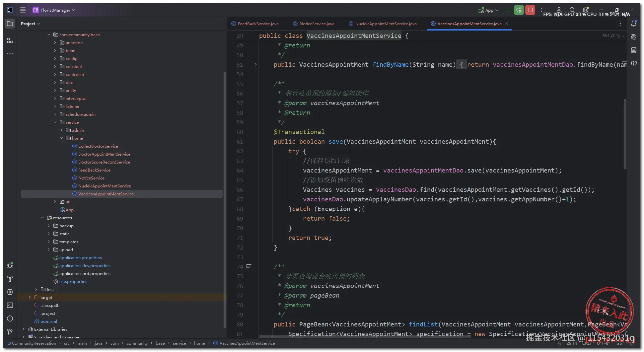
Task: Expand the admin package under service
Action: 61,130
